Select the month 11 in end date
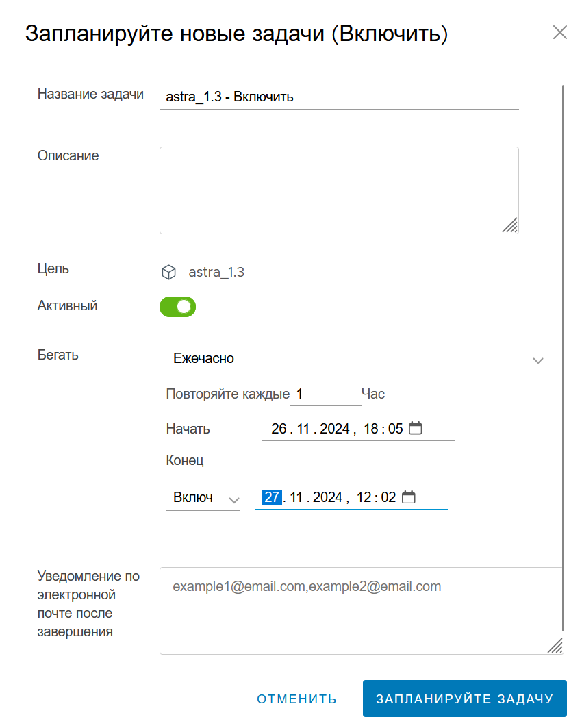The image size is (582, 728). pos(296,497)
